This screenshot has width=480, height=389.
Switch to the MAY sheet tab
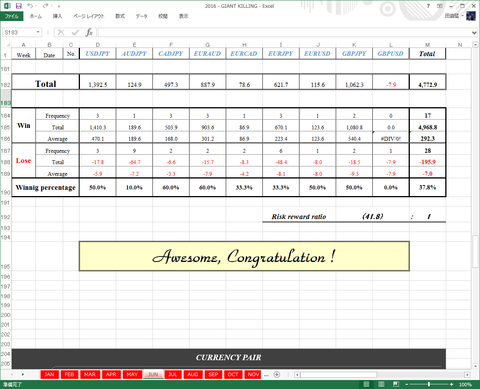(132, 374)
